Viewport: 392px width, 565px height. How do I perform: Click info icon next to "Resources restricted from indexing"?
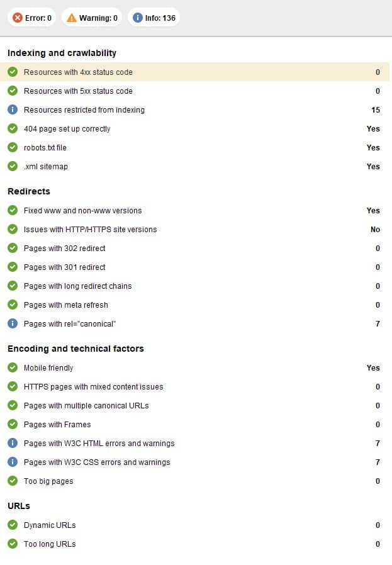12,109
